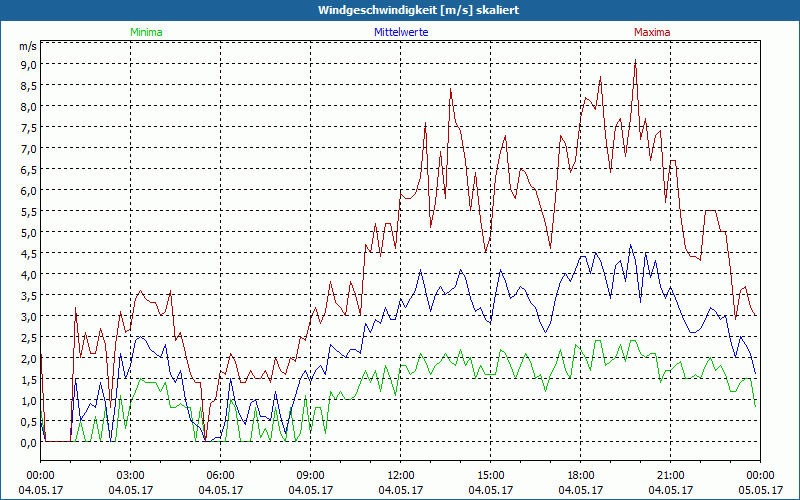Click the '4,0' y-axis value
Screen dimensions: 800x500
28,274
